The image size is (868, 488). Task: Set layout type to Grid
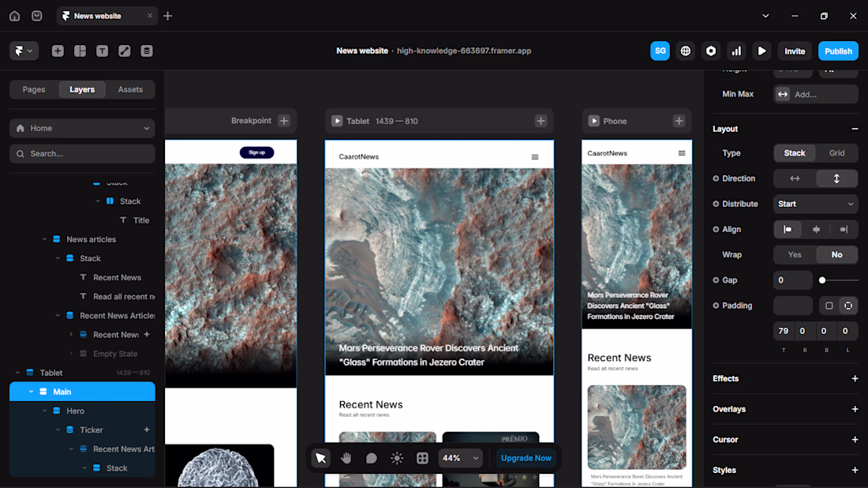[836, 153]
